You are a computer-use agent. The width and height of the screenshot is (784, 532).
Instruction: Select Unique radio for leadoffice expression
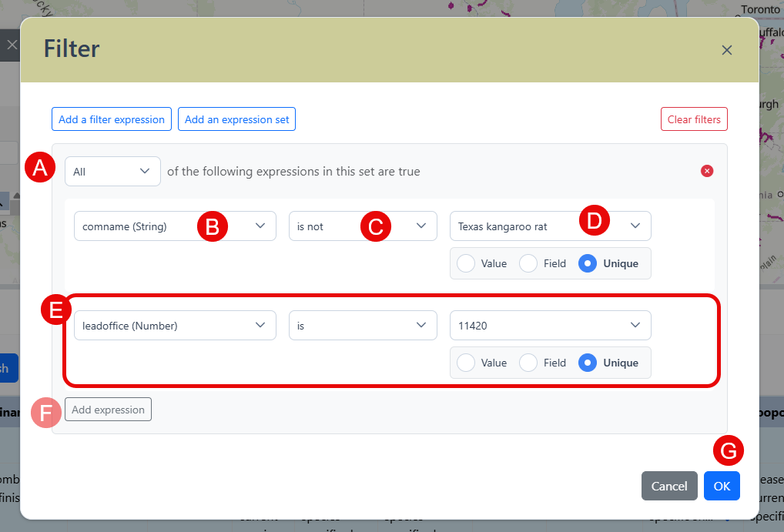tap(588, 363)
